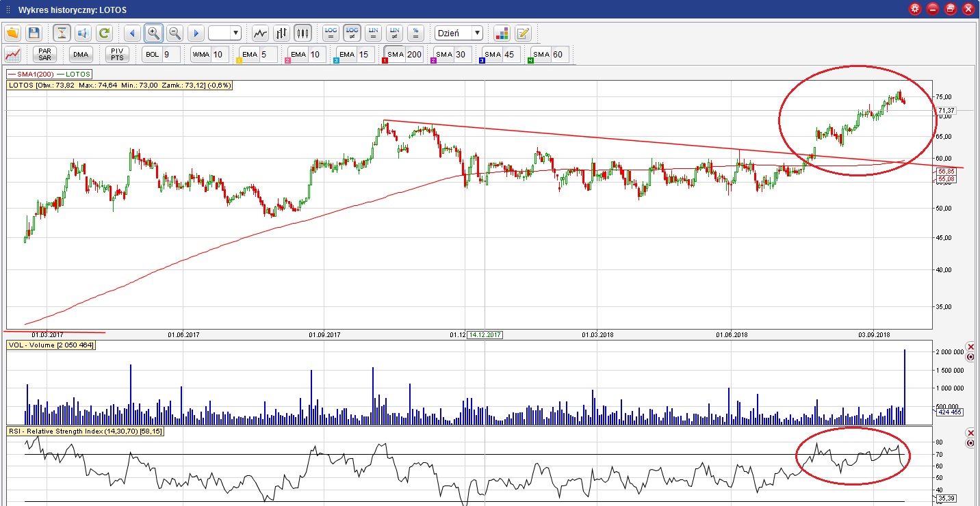Toggle the candlestick chart mode
The height and width of the screenshot is (506, 980).
302,33
